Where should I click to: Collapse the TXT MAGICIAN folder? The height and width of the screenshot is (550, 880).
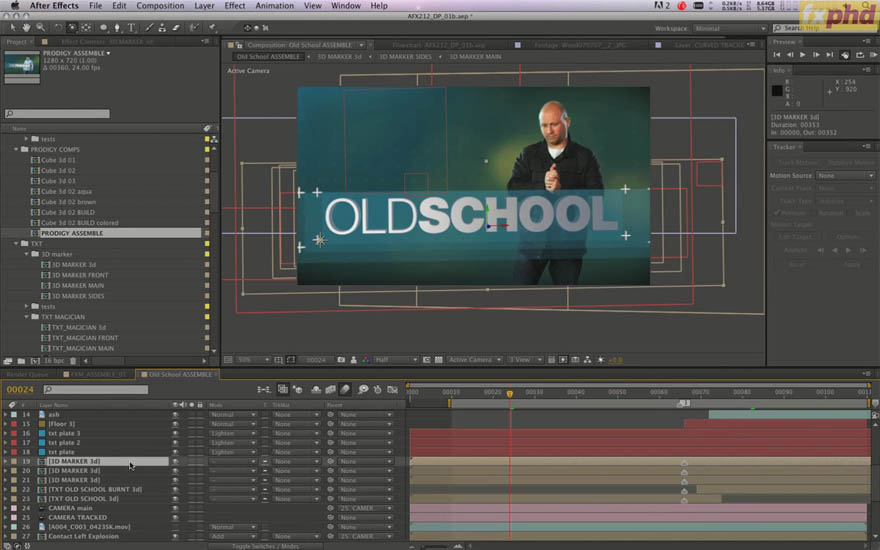(26, 317)
